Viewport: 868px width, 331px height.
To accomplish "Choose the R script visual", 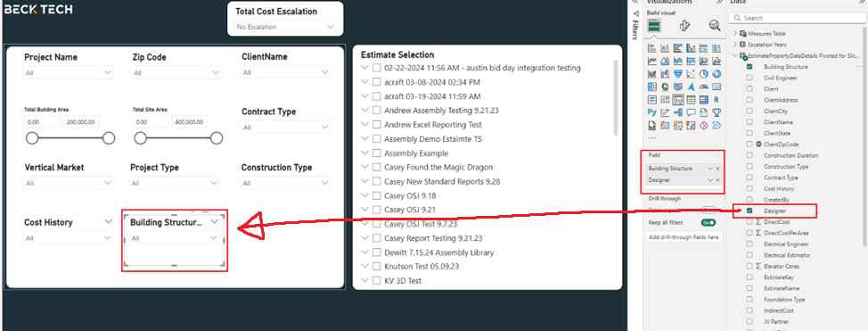I will (x=717, y=100).
